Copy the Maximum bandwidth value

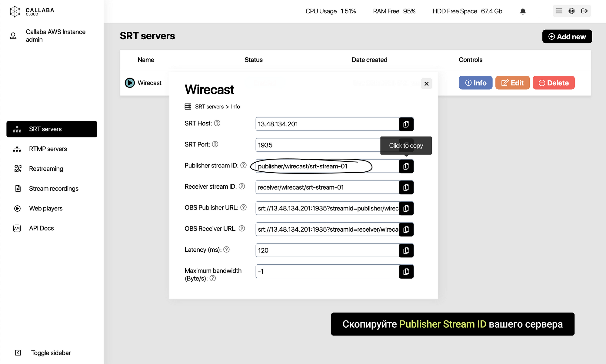(406, 272)
